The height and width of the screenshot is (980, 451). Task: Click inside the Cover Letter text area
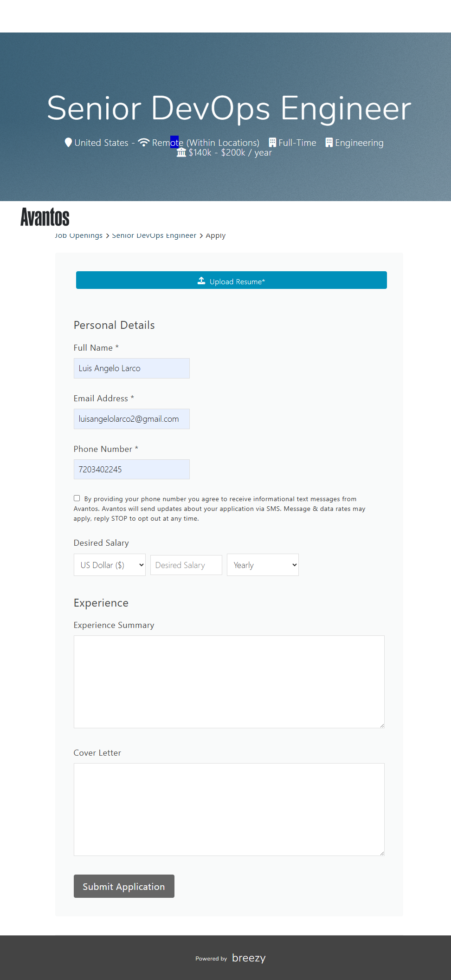(x=229, y=809)
